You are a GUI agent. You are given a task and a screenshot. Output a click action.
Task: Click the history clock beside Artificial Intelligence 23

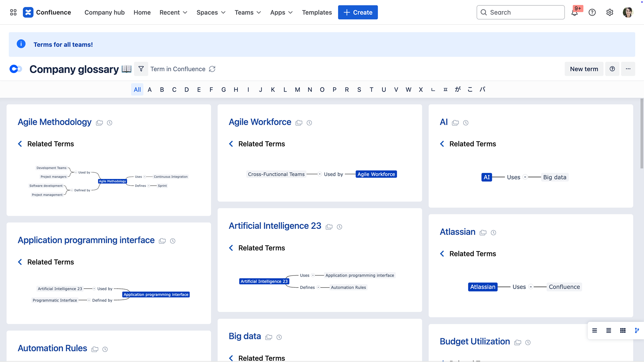coord(339,227)
